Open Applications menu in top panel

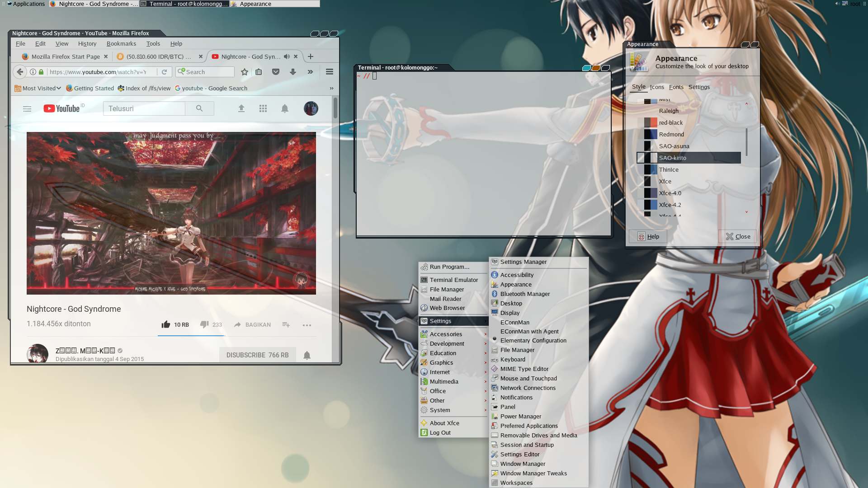(26, 4)
